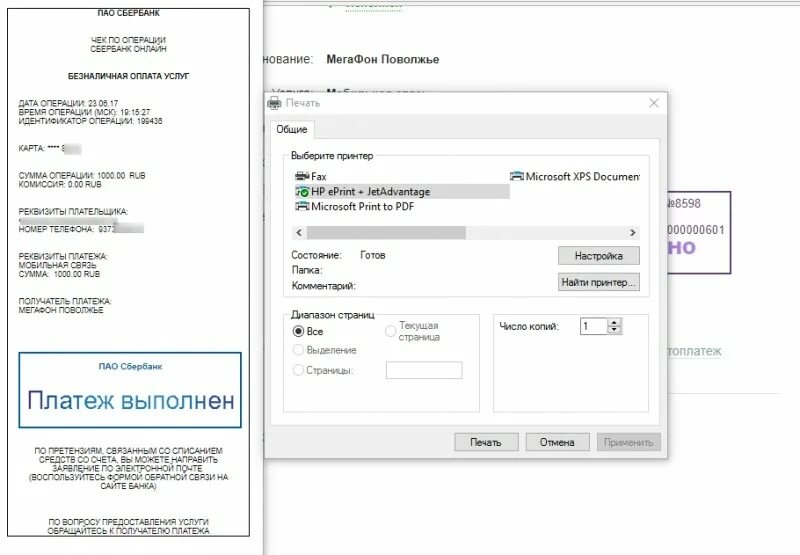Close the Print dialog window
The height and width of the screenshot is (555, 800).
(654, 103)
